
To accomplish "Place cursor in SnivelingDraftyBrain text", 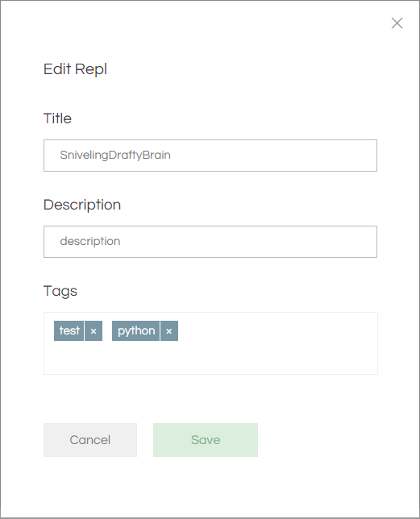I will 115,156.
